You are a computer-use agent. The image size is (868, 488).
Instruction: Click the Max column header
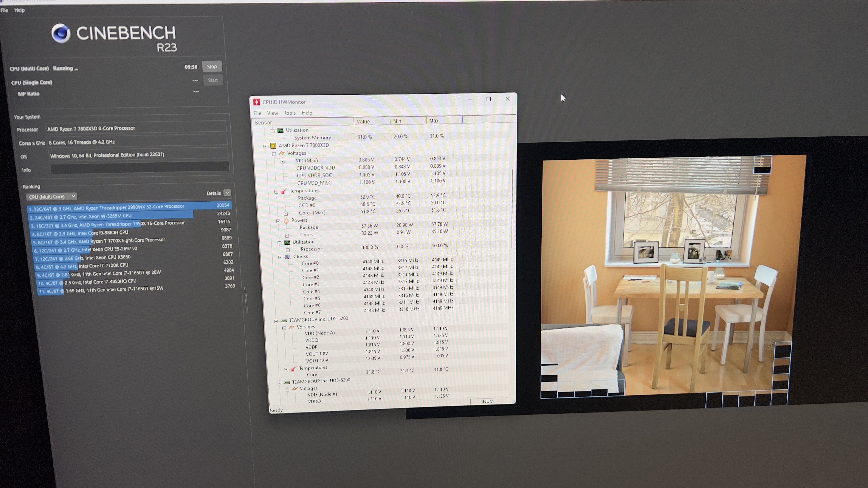pos(445,120)
